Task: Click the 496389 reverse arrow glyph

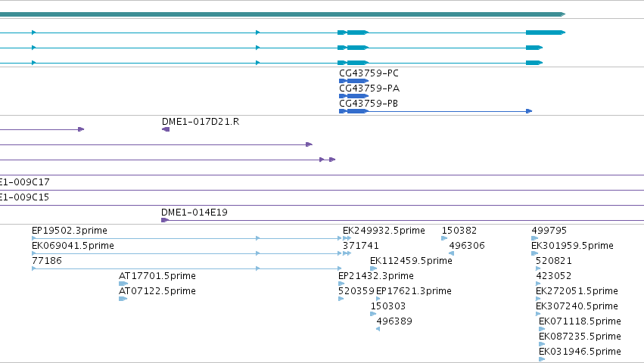Action: point(378,329)
